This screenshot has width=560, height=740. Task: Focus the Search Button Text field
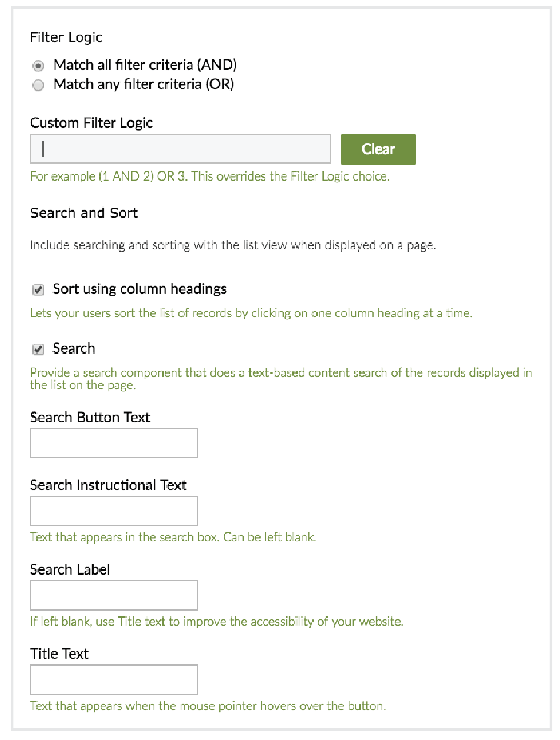pyautogui.click(x=114, y=443)
